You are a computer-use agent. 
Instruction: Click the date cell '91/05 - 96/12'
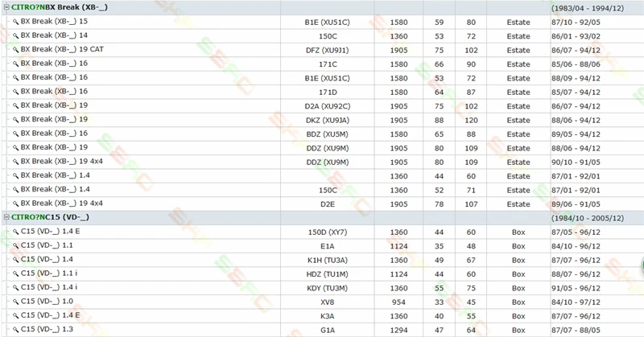coord(576,288)
